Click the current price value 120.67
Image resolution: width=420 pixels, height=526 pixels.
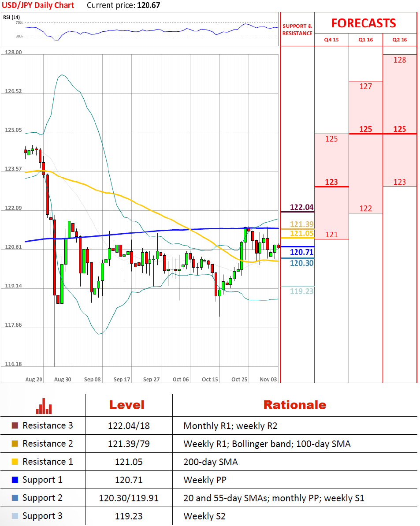(x=149, y=5)
